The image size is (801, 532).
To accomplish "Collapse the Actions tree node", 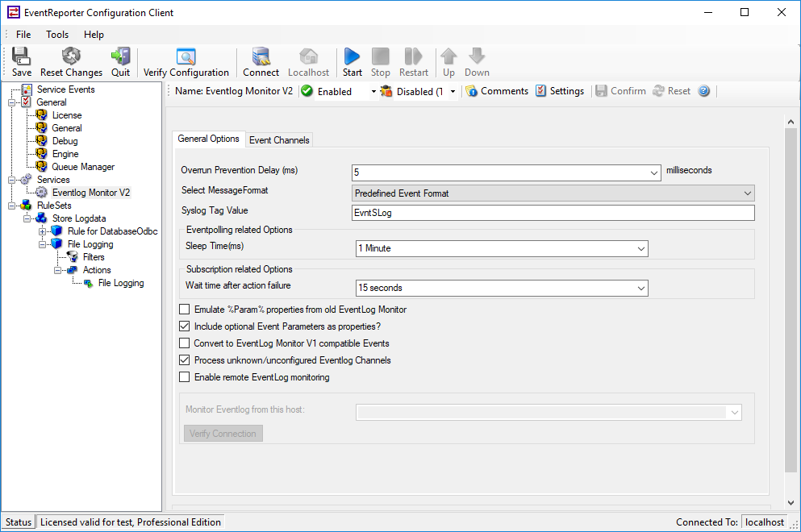I will click(x=58, y=270).
